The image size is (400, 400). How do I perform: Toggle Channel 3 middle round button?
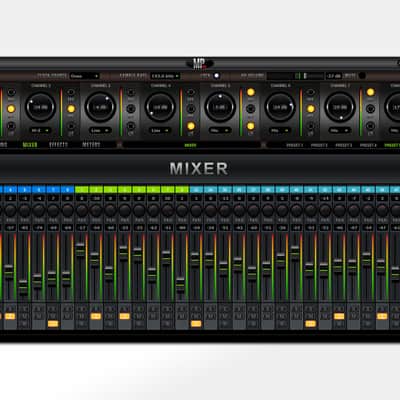pyautogui.click(x=131, y=109)
